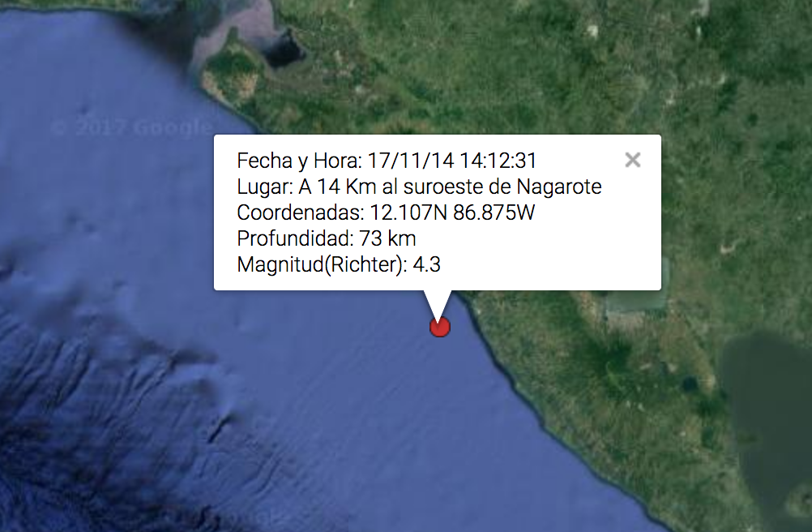Screen dimensions: 812x532
Task: Click the Magnitud(Richter) line
Action: 339,264
